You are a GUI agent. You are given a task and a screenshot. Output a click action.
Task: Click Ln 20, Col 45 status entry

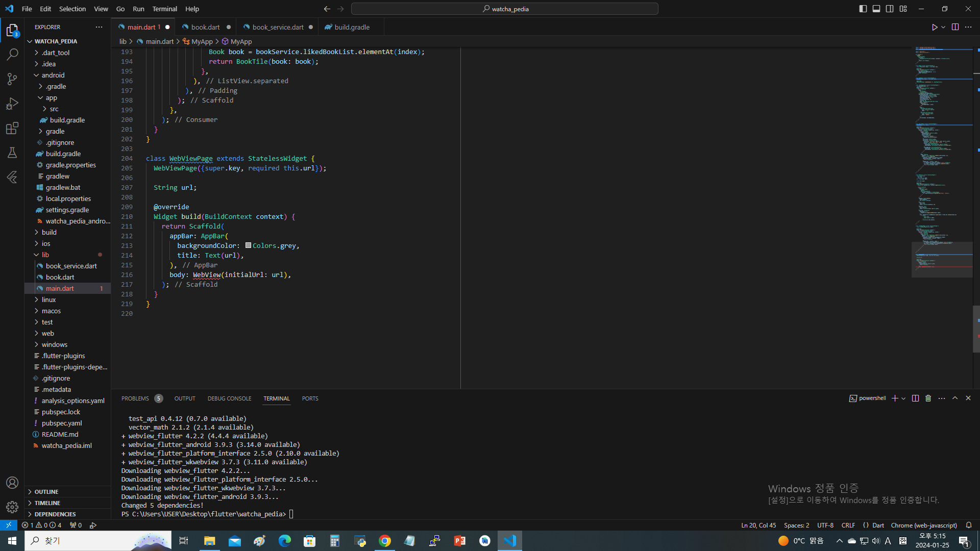point(758,525)
